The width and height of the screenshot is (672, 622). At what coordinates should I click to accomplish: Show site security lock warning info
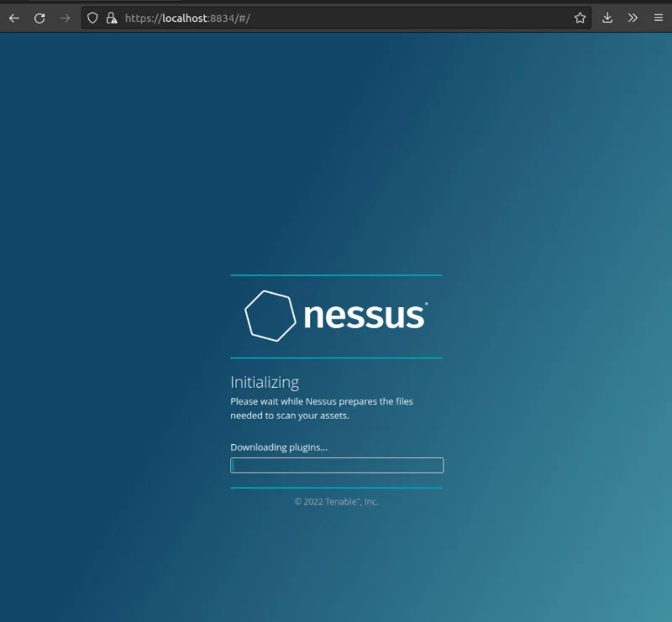coord(112,18)
